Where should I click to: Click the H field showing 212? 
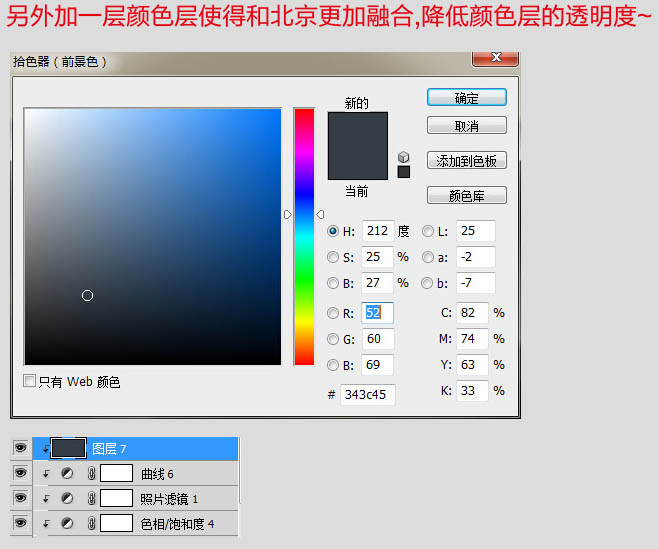(x=378, y=231)
